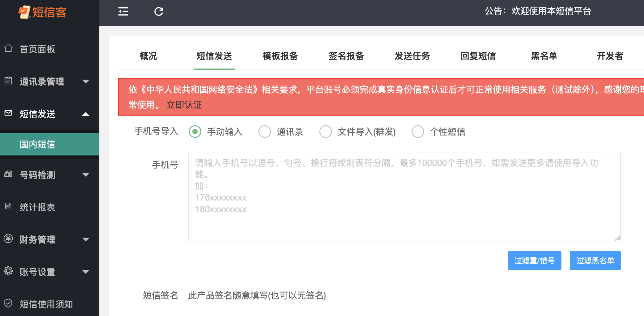Click the 立即认证 link
Viewport: 644px width, 316px height.
184,105
